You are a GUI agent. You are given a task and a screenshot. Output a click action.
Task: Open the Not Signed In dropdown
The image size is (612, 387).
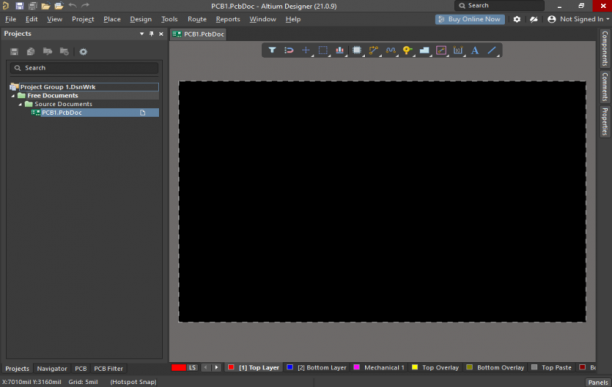tap(579, 19)
